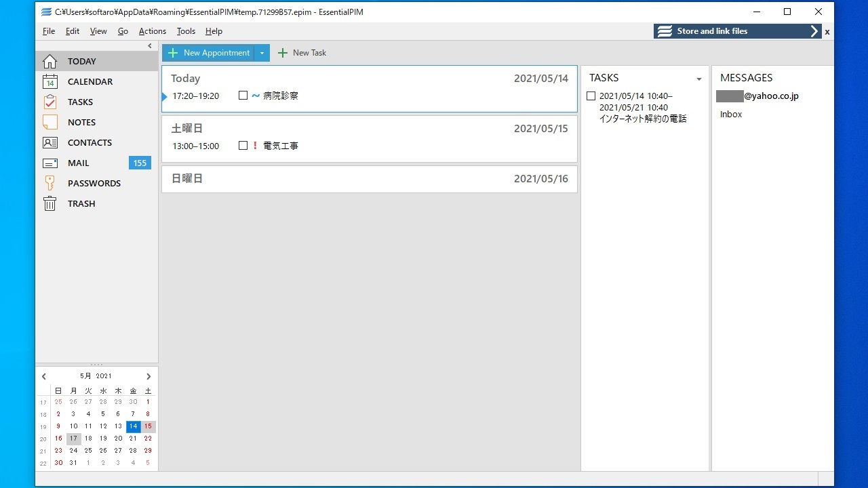
Task: Select the 土曜日 2021/05/15 day header
Action: click(370, 129)
